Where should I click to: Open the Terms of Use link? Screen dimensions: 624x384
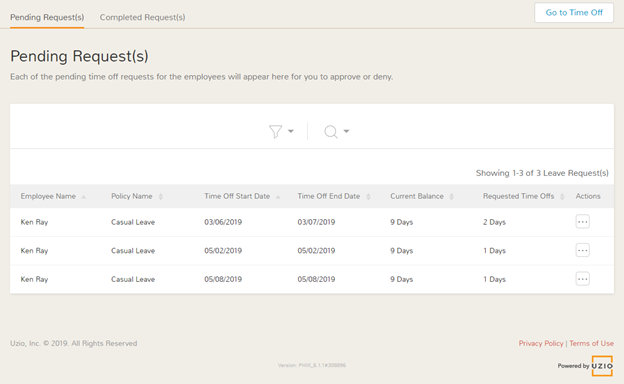pos(591,343)
